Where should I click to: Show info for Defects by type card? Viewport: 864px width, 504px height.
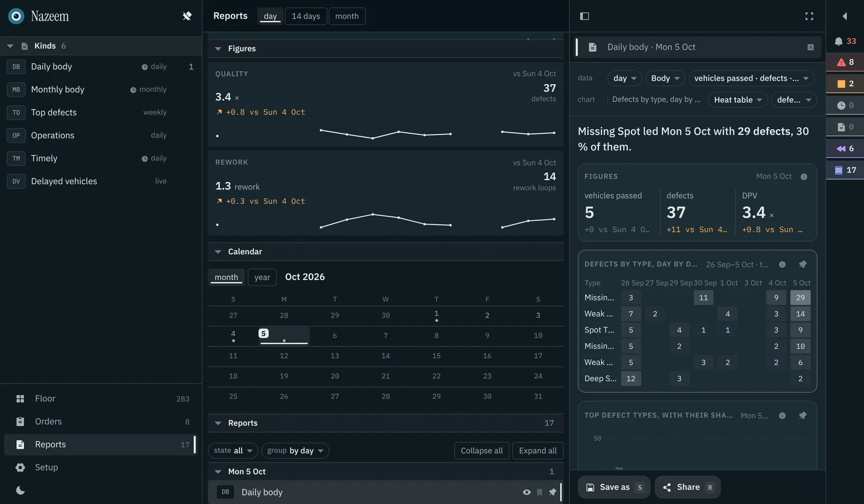[x=782, y=264]
